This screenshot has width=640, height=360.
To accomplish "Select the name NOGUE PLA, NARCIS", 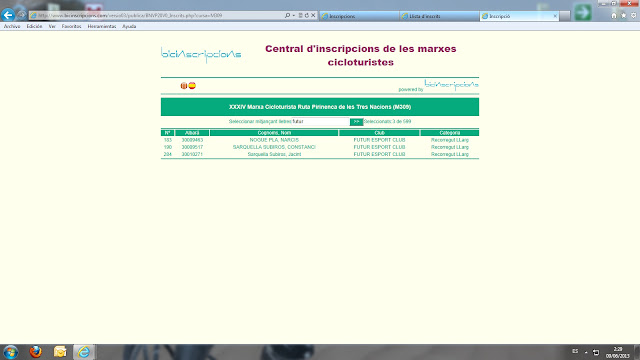I will coord(274,140).
